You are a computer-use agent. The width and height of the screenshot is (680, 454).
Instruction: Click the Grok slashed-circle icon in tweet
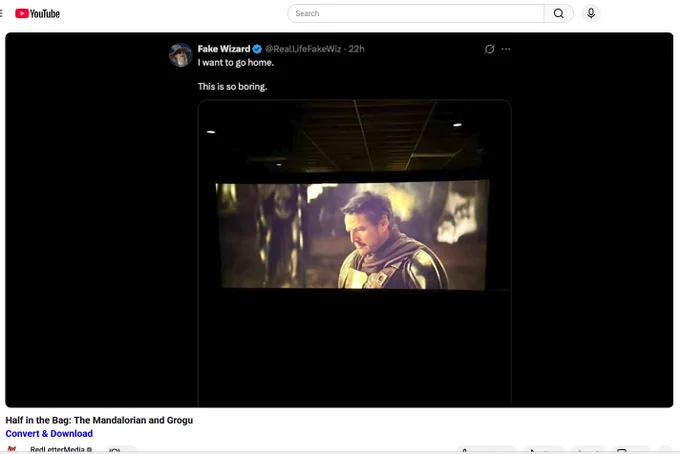(x=490, y=49)
